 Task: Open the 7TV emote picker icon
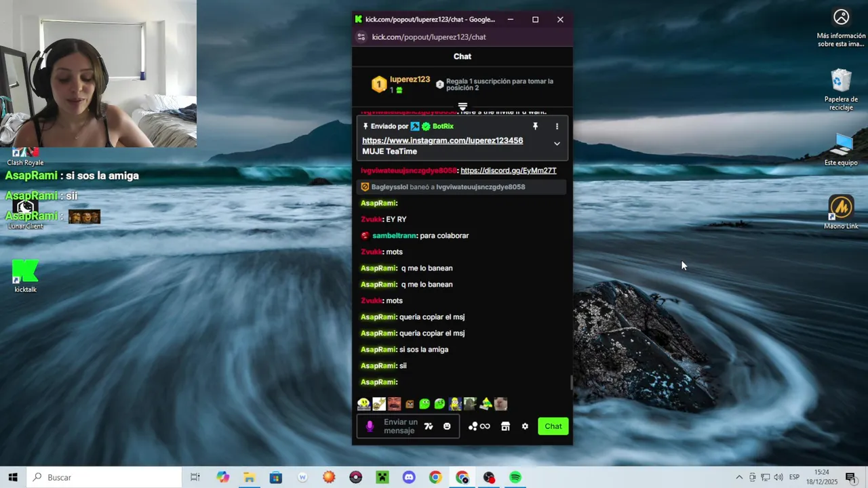[428, 426]
